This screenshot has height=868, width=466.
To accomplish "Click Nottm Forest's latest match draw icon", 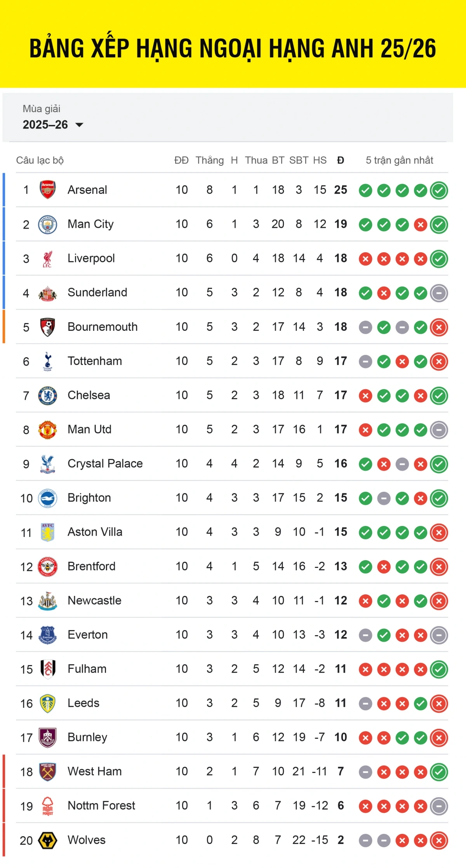I will [439, 806].
